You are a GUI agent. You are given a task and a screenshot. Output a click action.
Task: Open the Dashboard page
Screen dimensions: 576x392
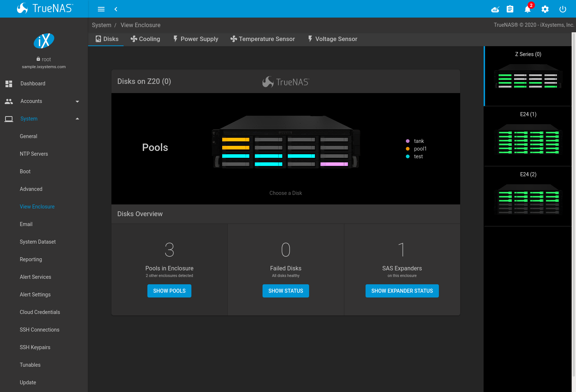(x=44, y=84)
